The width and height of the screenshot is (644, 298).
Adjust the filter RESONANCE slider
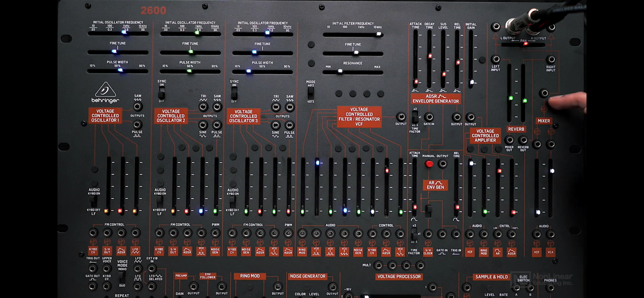353,72
